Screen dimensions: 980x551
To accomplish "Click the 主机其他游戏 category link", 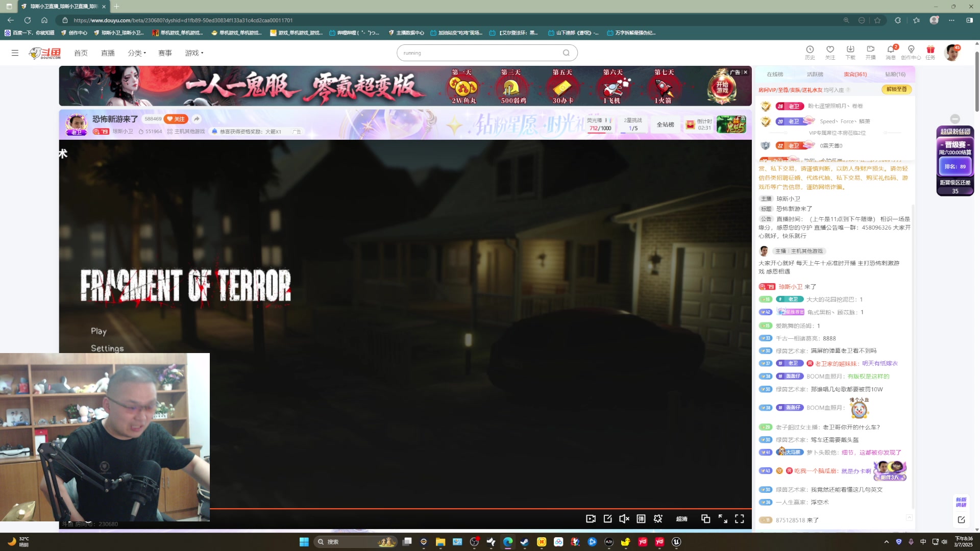I will point(189,132).
